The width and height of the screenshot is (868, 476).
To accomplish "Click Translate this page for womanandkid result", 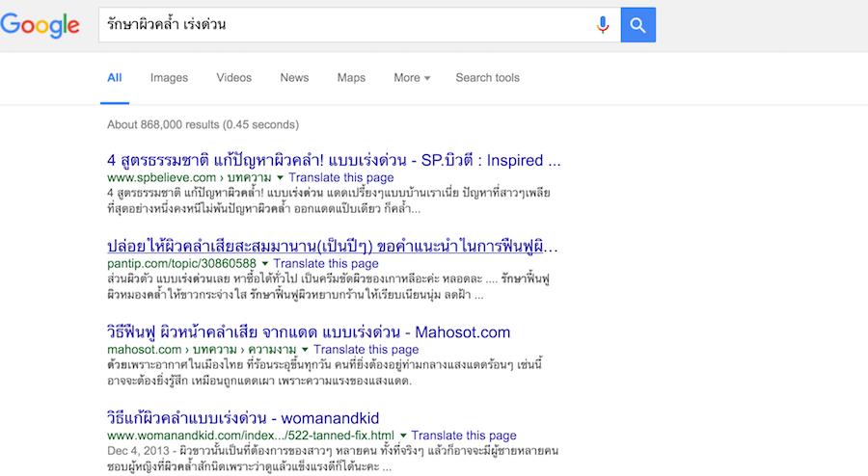I will [464, 436].
